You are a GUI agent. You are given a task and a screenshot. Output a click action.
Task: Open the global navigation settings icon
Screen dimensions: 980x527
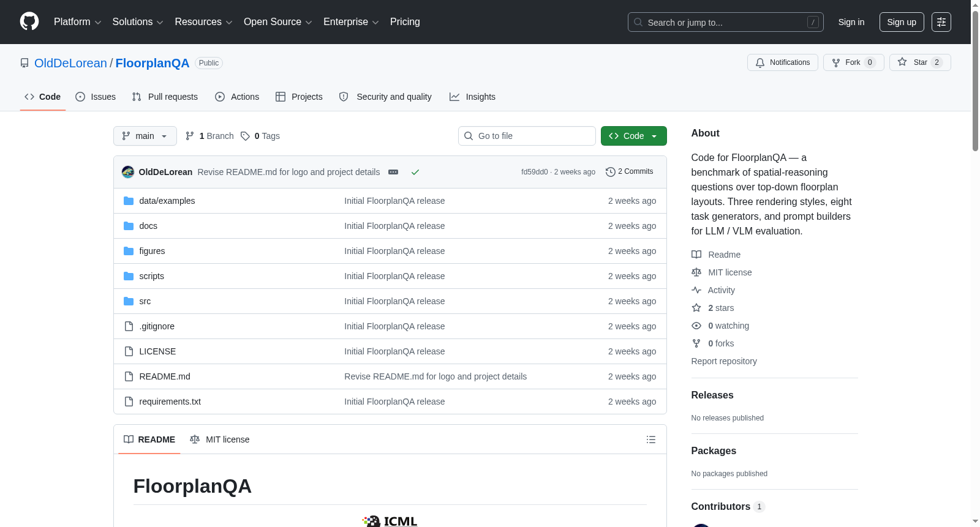tap(941, 22)
